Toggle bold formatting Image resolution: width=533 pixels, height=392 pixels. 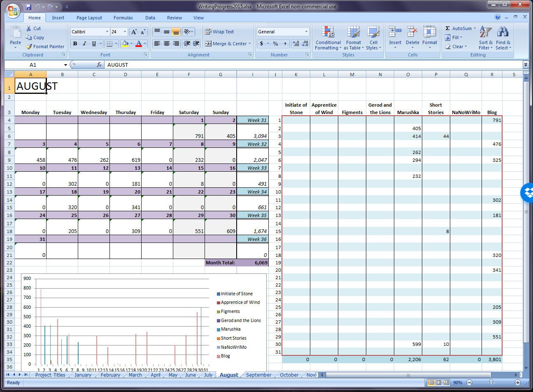[x=75, y=44]
